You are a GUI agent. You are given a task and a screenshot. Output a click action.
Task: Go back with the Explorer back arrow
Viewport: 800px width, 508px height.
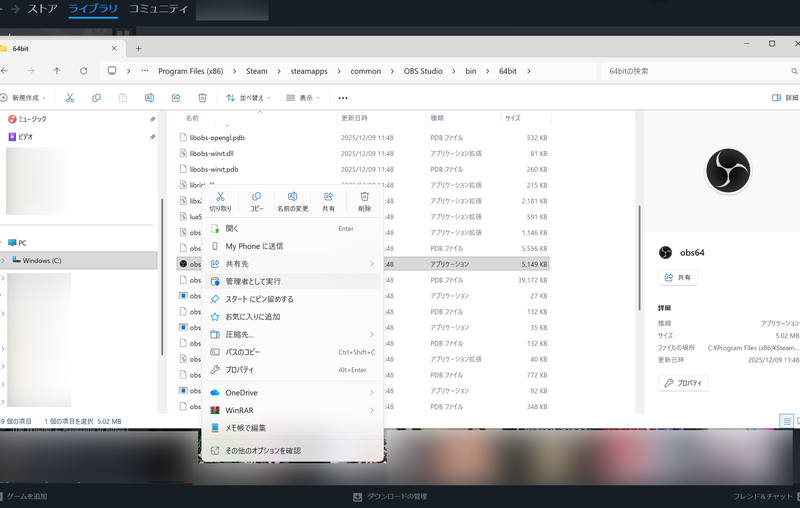pos(5,71)
